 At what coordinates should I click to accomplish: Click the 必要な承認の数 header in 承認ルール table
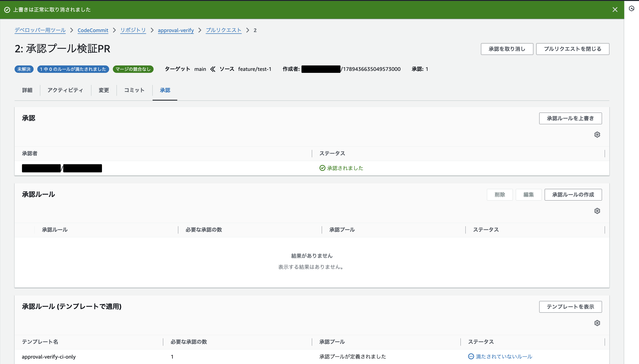(x=204, y=229)
